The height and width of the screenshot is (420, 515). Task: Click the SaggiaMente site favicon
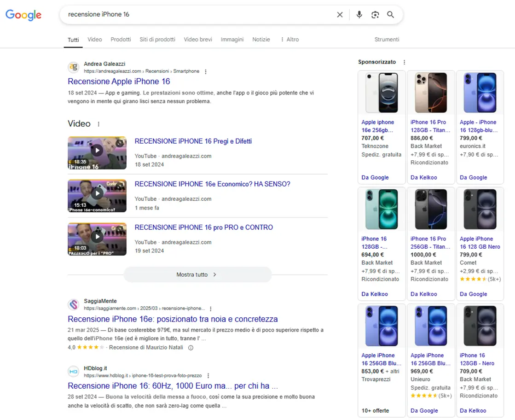(74, 305)
